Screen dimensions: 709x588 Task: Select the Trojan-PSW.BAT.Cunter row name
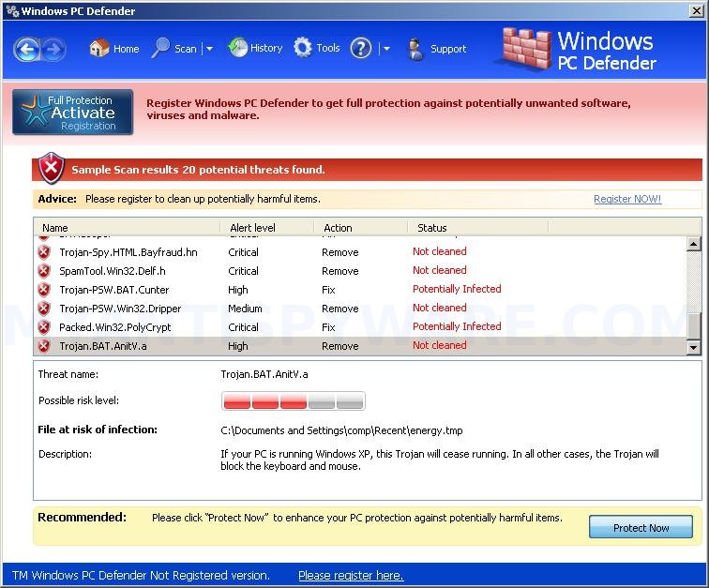click(114, 290)
